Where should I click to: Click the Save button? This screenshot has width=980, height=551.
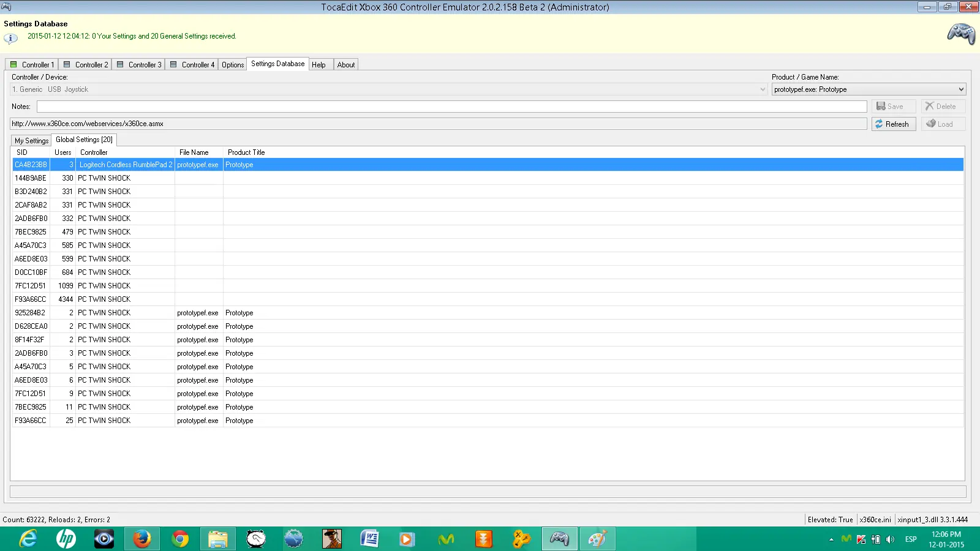tap(894, 107)
